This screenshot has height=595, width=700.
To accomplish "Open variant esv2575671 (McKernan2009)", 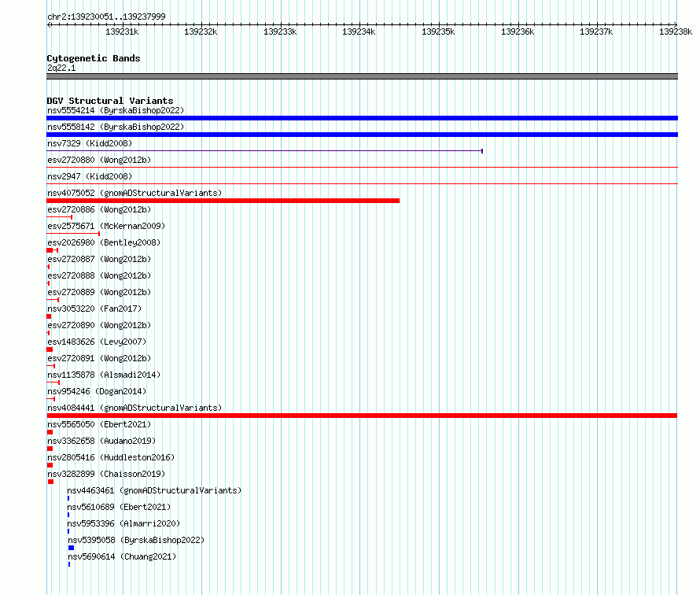I will (106, 226).
